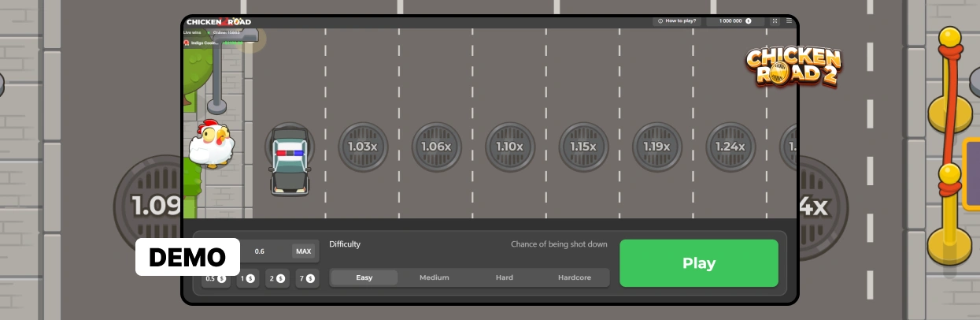
Task: Click the police car on the road
Action: tap(290, 161)
